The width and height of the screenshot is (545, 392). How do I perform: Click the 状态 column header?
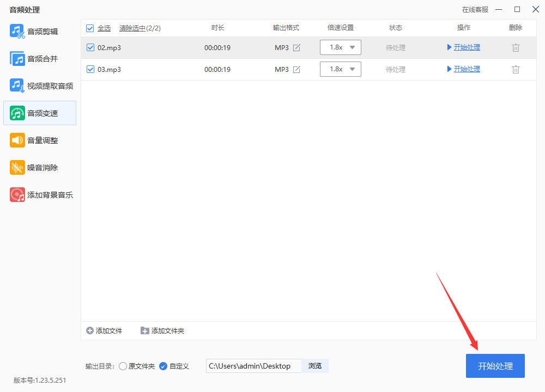tap(396, 28)
